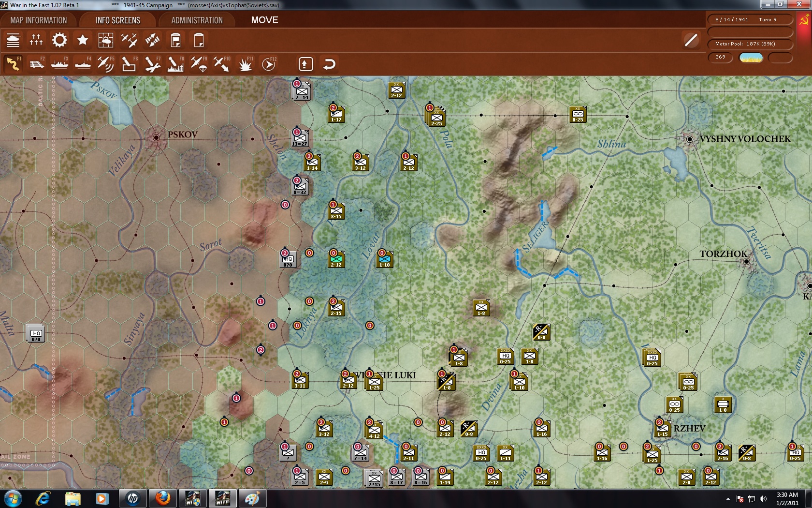The image size is (812, 508).
Task: Select the F10 air transfer mode icon
Action: 222,64
